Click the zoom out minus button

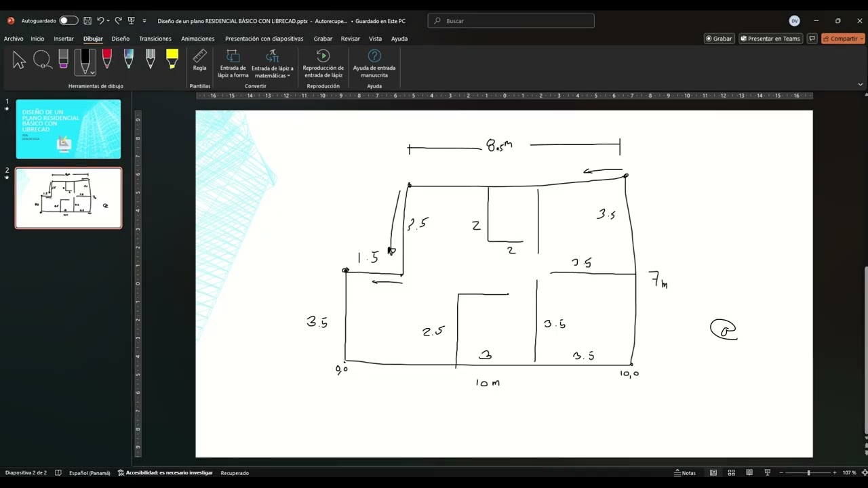pos(781,472)
